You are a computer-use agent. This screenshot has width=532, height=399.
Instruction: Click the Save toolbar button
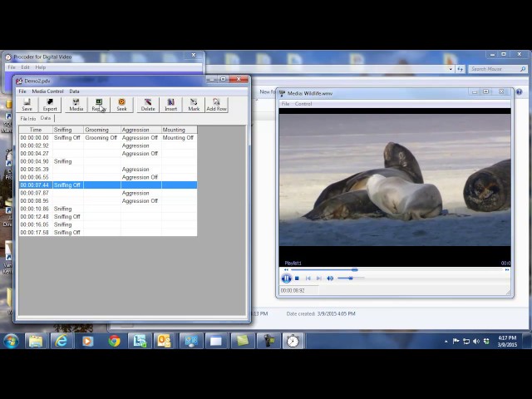[27, 105]
